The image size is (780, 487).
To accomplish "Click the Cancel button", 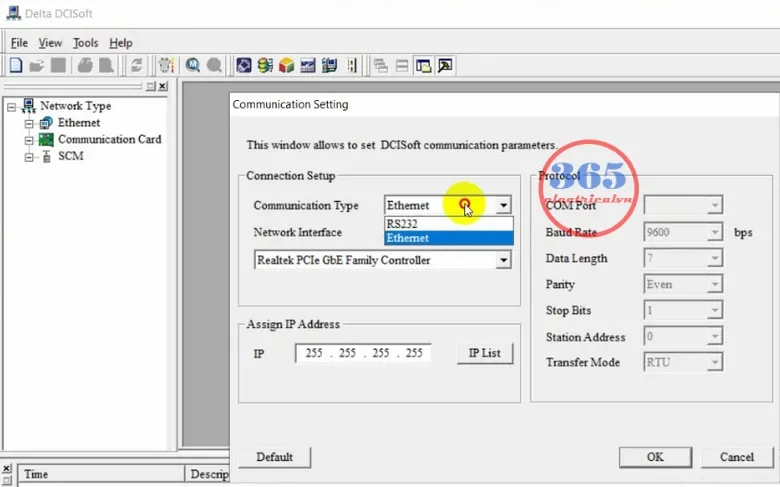I will pos(737,457).
